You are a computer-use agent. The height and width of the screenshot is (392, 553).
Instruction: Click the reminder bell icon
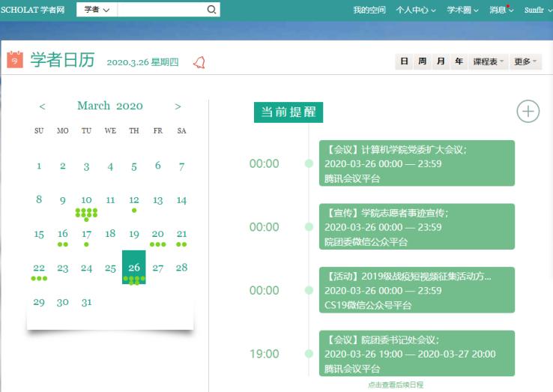coord(199,62)
